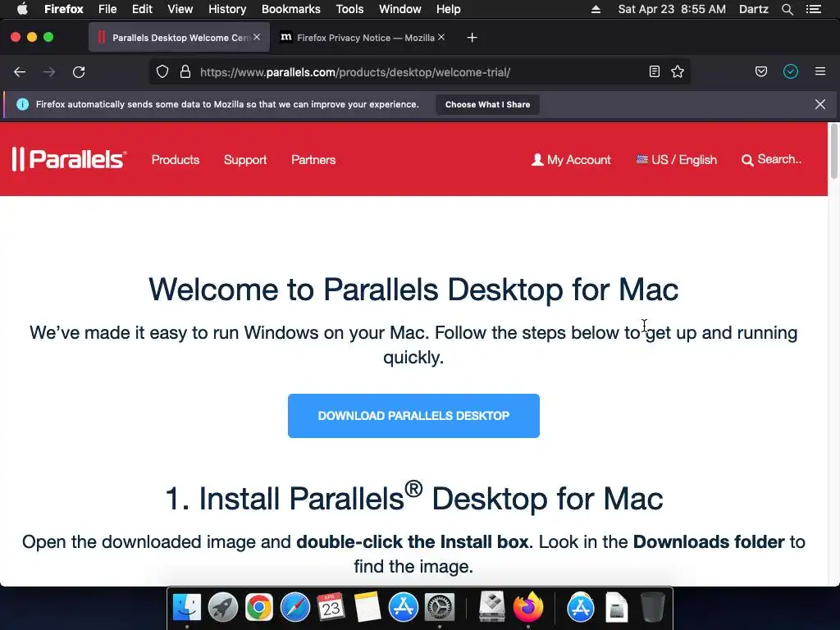This screenshot has width=840, height=630.
Task: Open the Window menu
Action: coord(400,9)
